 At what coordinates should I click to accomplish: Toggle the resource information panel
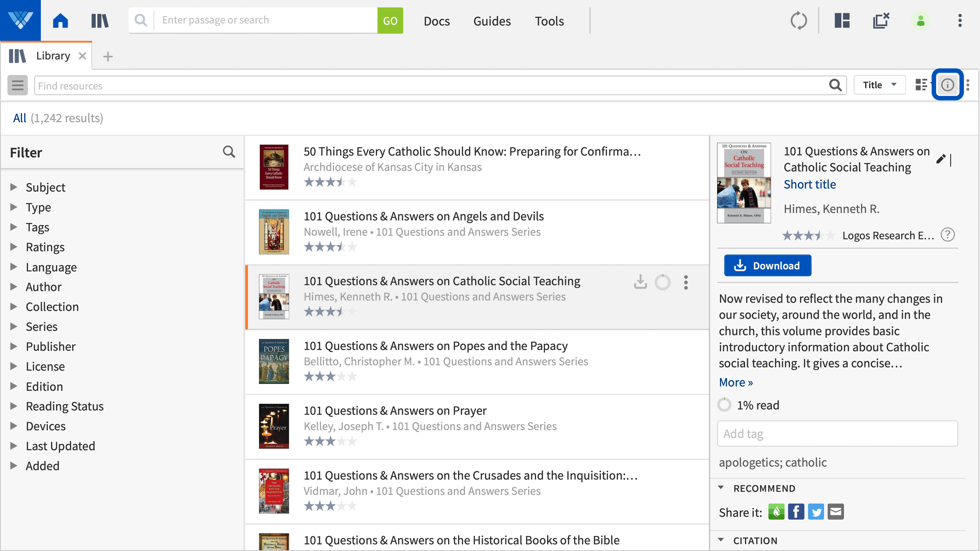tap(947, 85)
